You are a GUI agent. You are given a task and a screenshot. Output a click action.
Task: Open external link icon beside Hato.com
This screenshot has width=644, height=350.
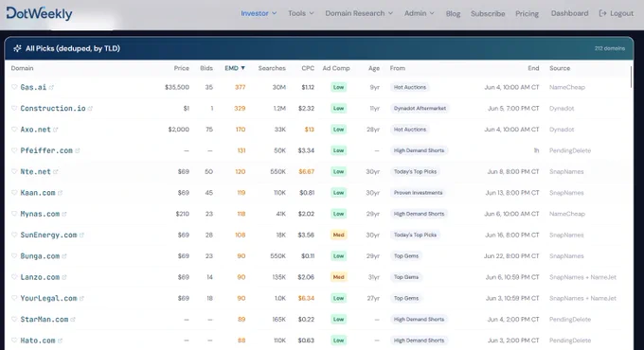pos(60,341)
